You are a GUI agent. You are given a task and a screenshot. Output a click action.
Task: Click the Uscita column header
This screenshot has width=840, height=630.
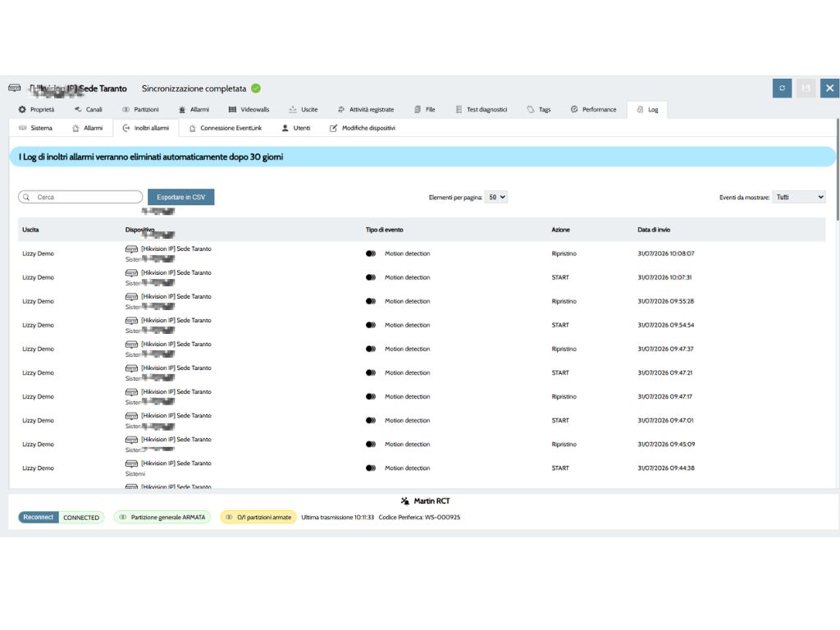(x=30, y=230)
